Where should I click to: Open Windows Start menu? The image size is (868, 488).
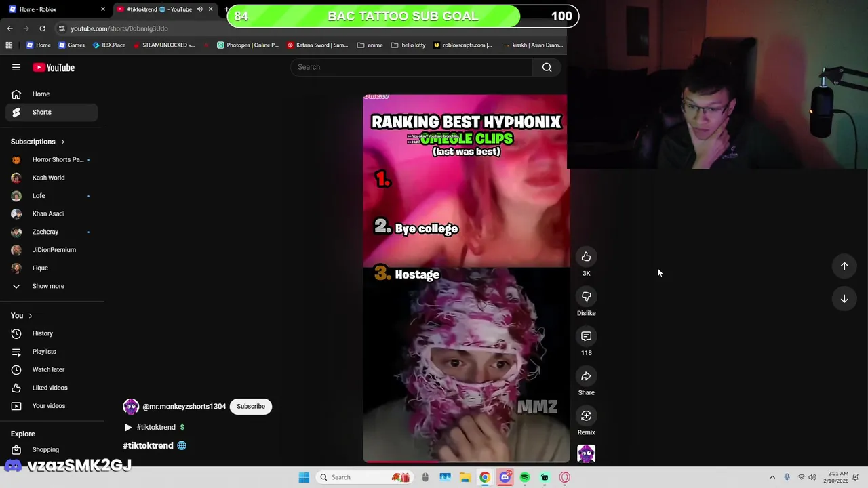click(x=304, y=477)
